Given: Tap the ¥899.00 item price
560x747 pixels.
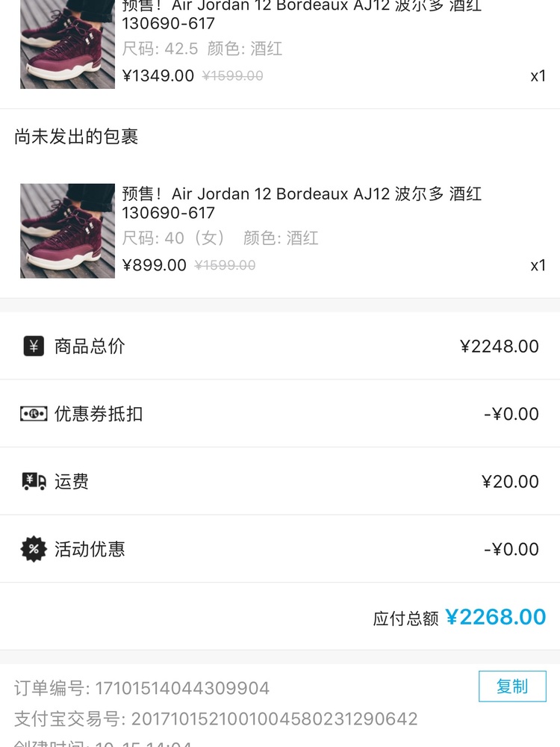Looking at the screenshot, I should tap(155, 265).
